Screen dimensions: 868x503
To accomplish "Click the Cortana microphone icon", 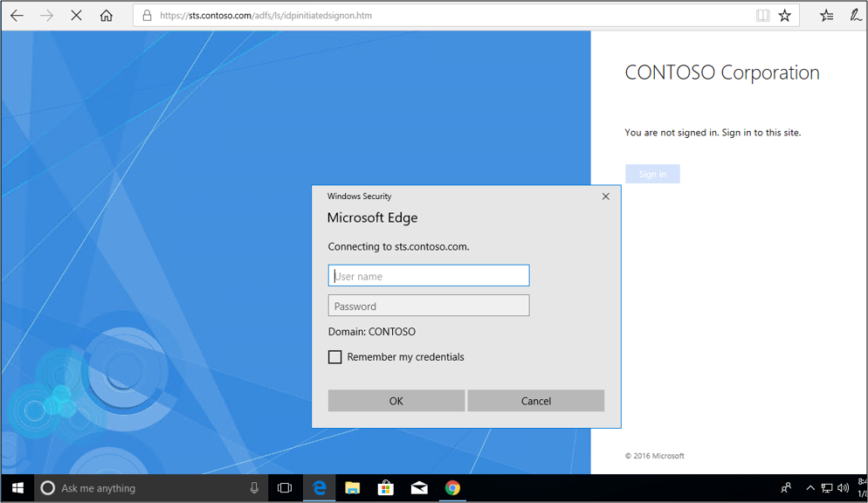I will click(x=254, y=488).
